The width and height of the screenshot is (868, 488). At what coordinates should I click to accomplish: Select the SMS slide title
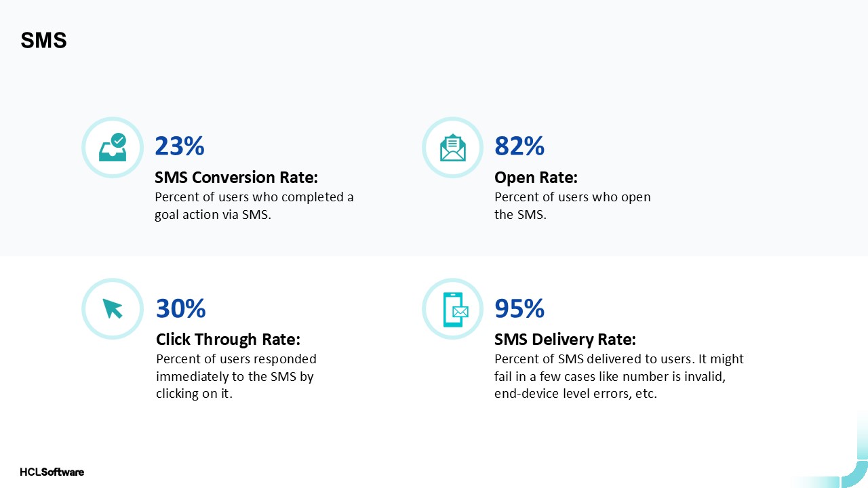[x=43, y=41]
